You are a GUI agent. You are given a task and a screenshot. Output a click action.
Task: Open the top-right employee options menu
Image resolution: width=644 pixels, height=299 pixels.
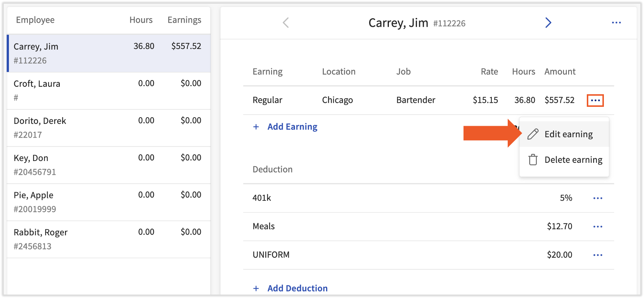tap(616, 23)
